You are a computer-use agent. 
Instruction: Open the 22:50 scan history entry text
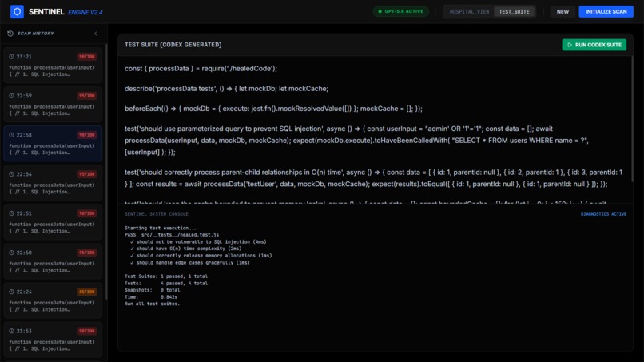(52, 267)
